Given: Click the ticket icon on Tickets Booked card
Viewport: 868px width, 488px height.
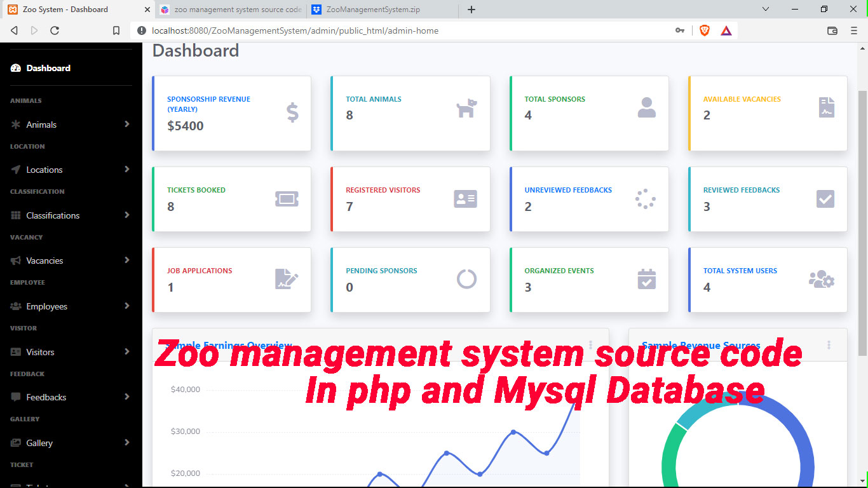Looking at the screenshot, I should (x=287, y=199).
